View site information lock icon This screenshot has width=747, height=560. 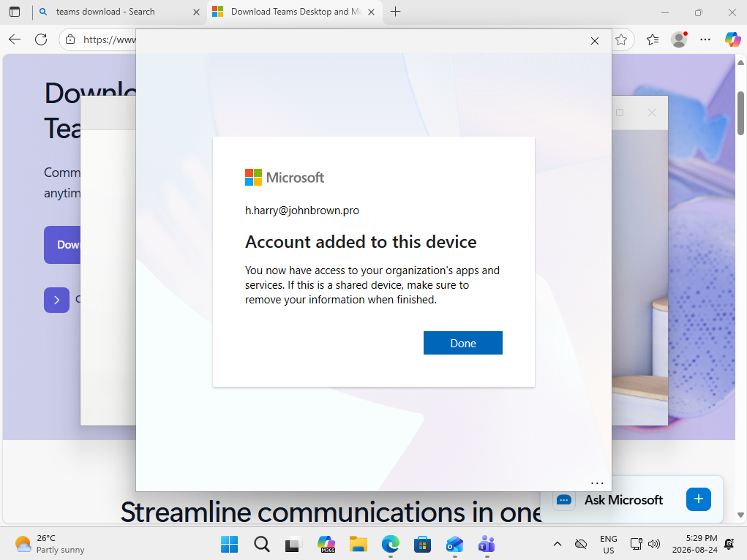tap(70, 39)
